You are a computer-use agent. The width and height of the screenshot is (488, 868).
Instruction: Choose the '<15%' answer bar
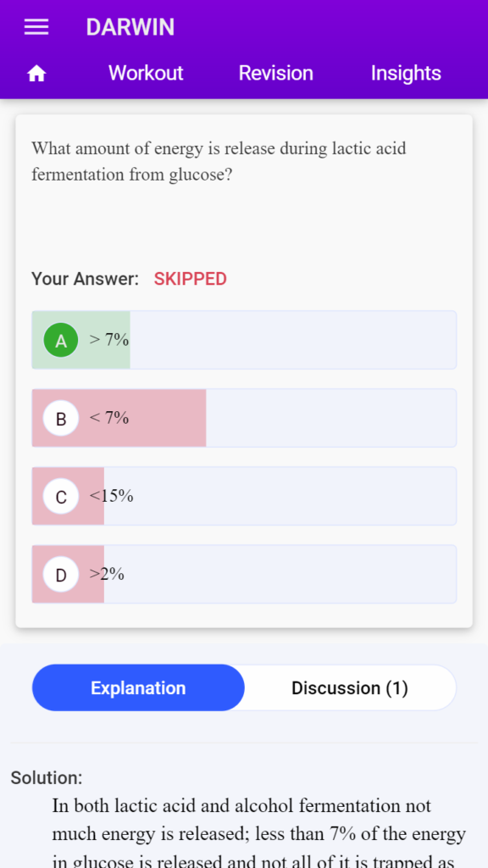(244, 496)
